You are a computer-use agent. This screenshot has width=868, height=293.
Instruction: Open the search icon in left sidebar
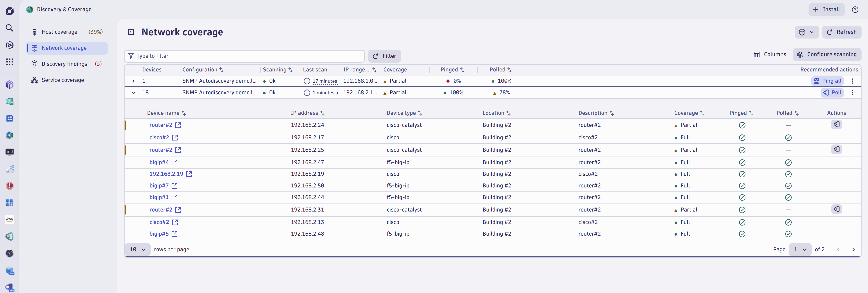[x=9, y=28]
